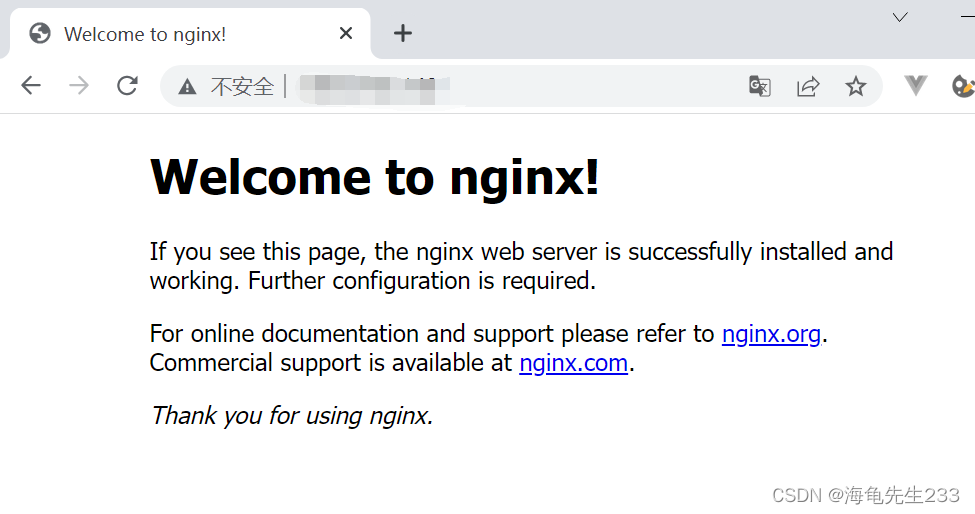This screenshot has height=514, width=975.
Task: Click the globe favicon on the tab
Action: tap(40, 34)
